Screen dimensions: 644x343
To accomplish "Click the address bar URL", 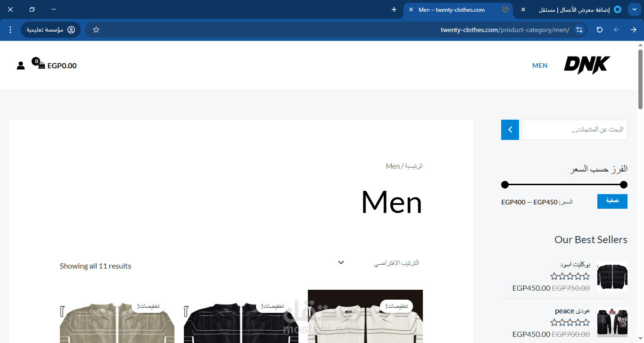I will coord(505,30).
